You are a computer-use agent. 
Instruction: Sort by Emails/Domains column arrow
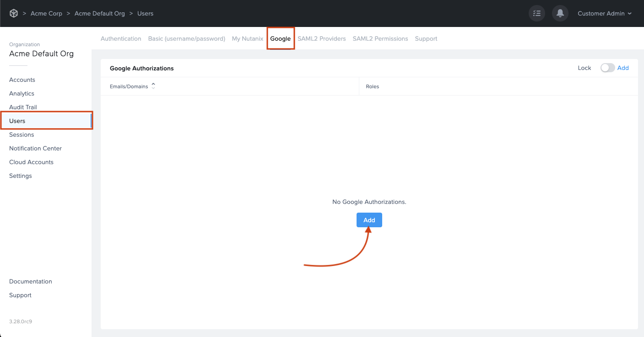[x=153, y=86]
